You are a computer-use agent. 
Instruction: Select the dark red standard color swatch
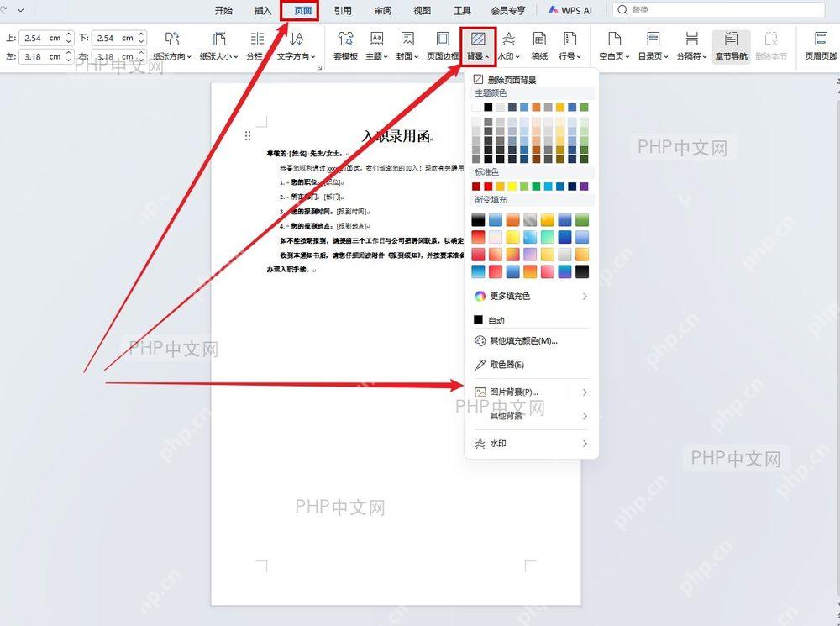click(476, 186)
